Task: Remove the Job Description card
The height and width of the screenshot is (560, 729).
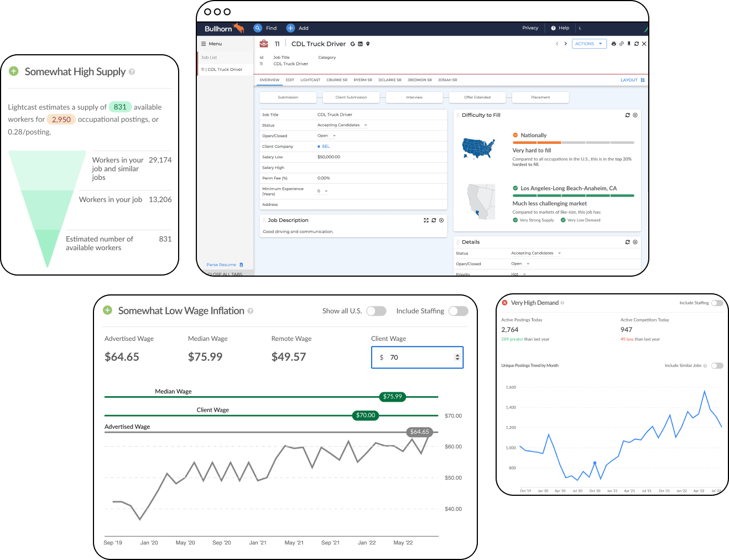Action: pyautogui.click(x=441, y=220)
